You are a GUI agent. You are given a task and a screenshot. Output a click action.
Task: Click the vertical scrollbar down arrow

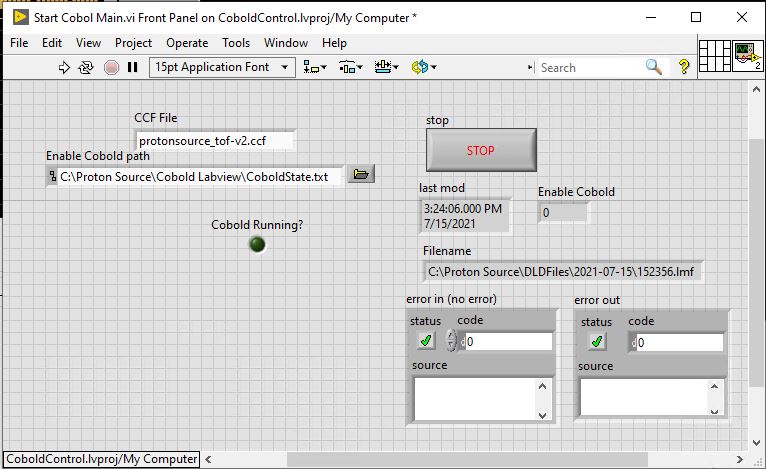[x=756, y=443]
